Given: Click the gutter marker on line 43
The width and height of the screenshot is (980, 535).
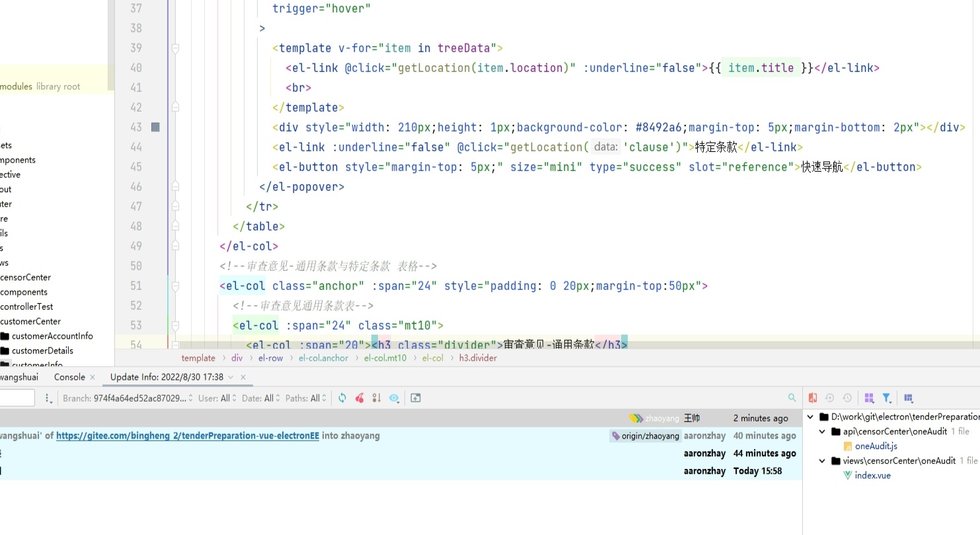Looking at the screenshot, I should click(155, 127).
